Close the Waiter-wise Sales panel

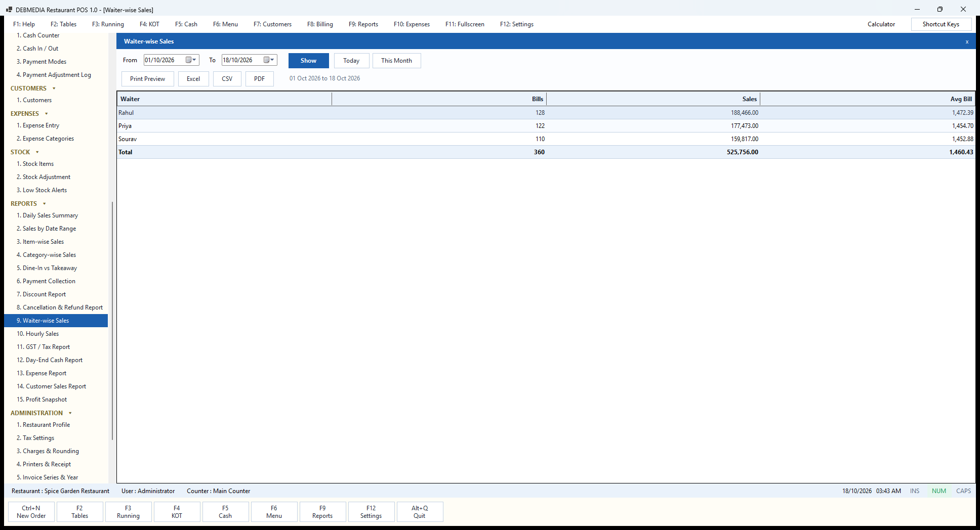pos(967,41)
